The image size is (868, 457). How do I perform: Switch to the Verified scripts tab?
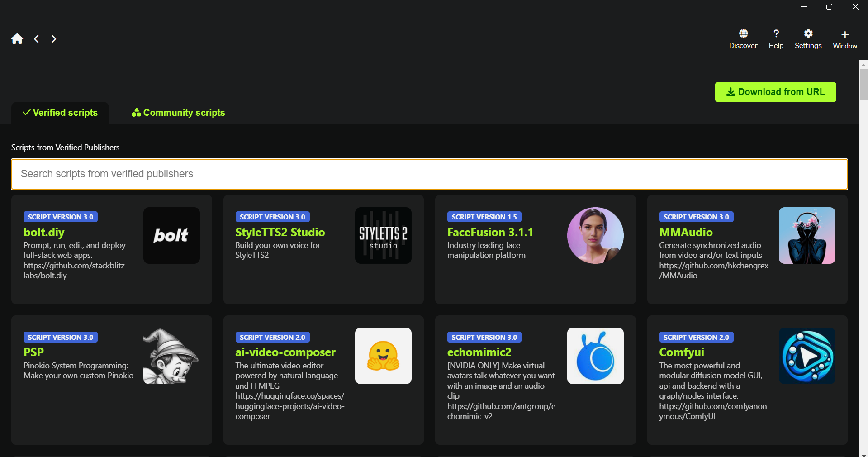point(60,113)
